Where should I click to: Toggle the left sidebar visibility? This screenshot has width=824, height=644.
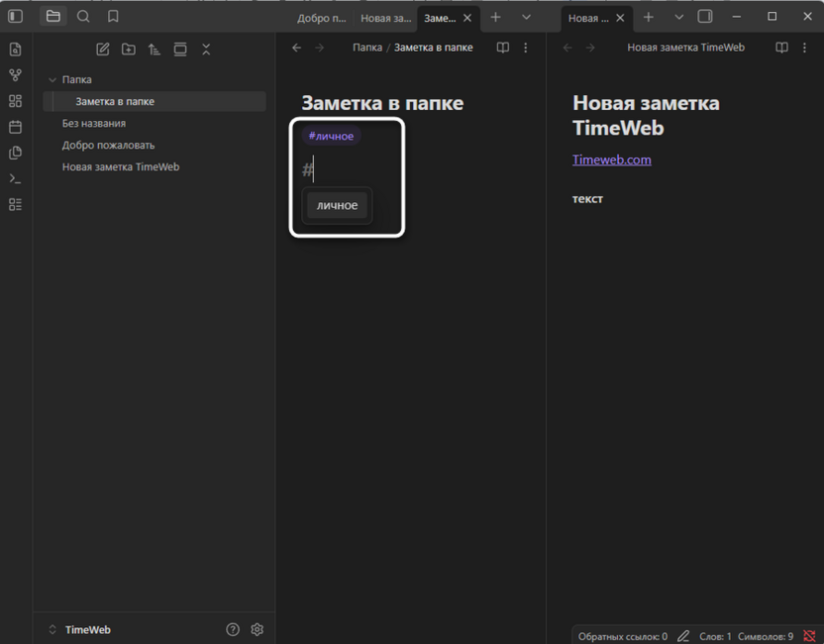[x=16, y=17]
